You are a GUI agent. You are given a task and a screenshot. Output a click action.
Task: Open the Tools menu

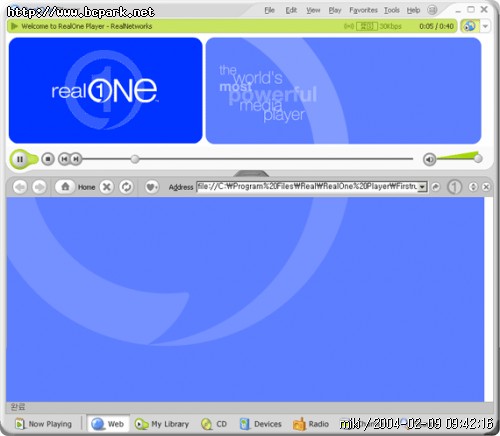point(391,10)
